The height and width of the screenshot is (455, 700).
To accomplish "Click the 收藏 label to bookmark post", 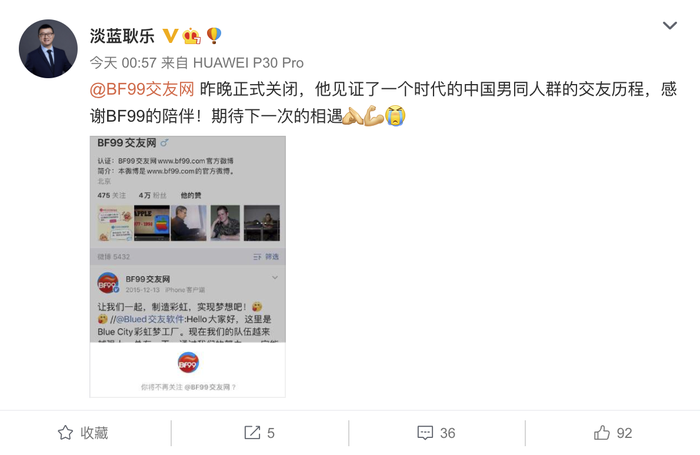I will pos(94,433).
